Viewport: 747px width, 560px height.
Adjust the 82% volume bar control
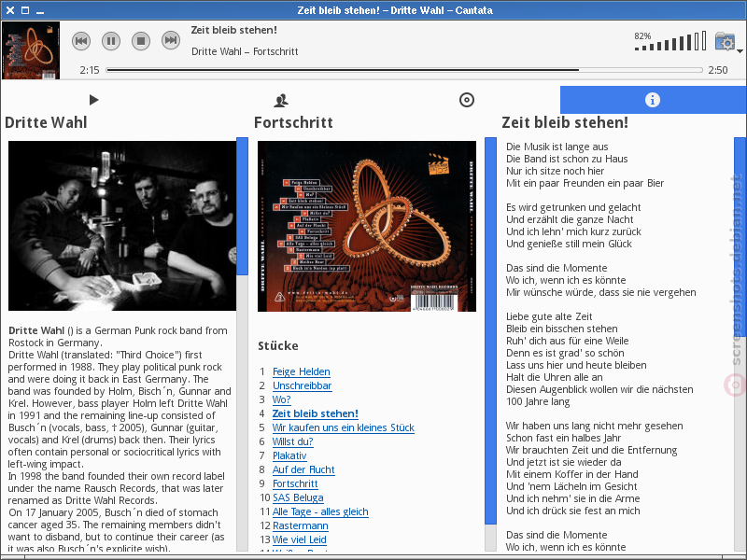pyautogui.click(x=670, y=41)
